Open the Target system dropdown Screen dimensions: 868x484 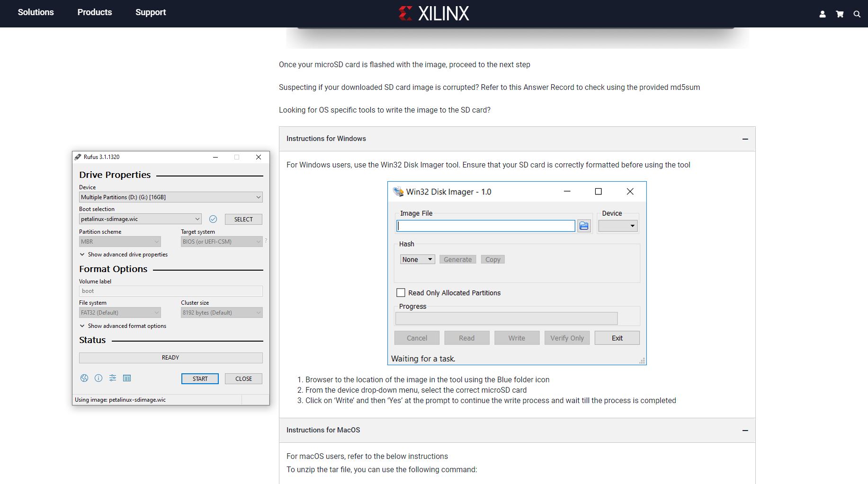(222, 242)
